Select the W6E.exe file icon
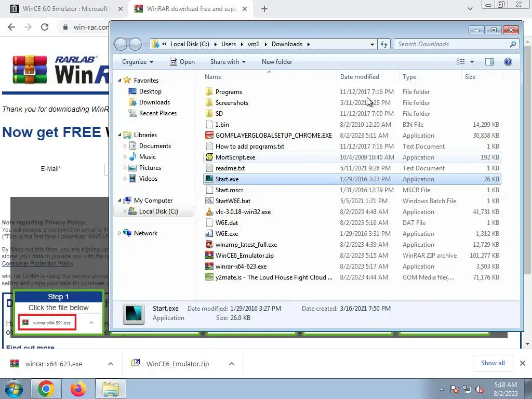The width and height of the screenshot is (532, 399). [209, 234]
